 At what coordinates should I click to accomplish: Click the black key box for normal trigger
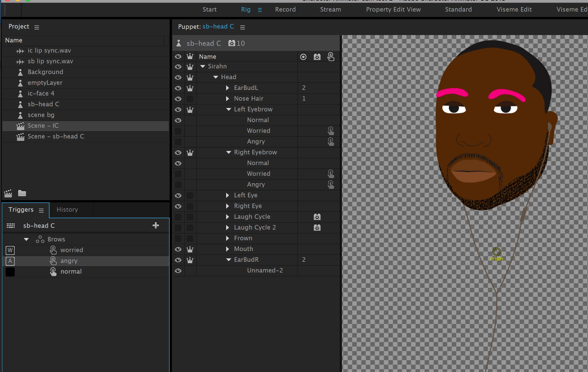pyautogui.click(x=10, y=272)
